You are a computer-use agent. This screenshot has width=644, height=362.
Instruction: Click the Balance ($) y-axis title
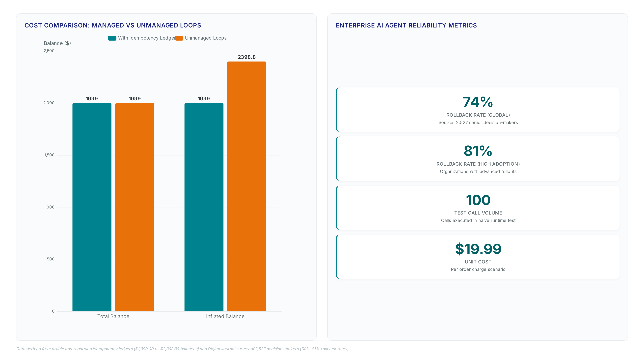click(x=57, y=43)
